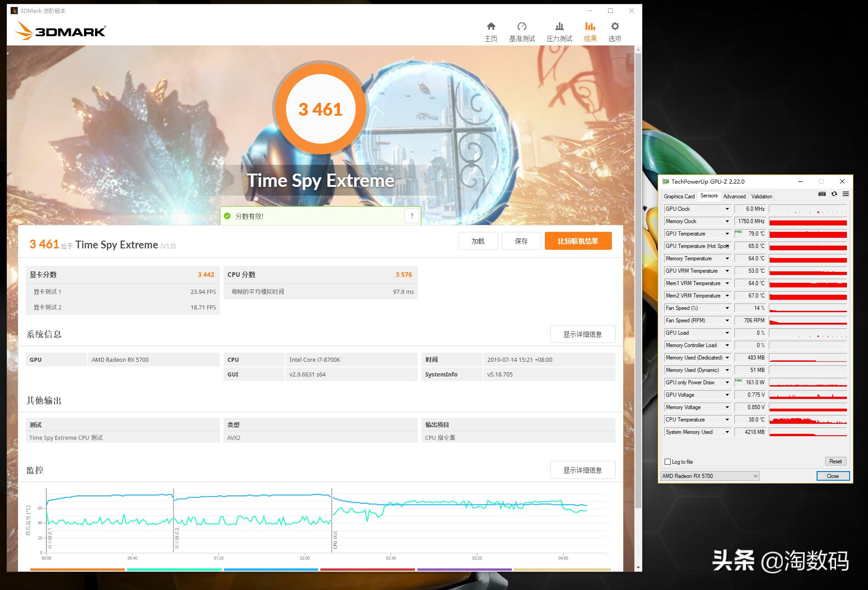Open the GPU Clock sensor dropdown
The height and width of the screenshot is (590, 868).
728,208
